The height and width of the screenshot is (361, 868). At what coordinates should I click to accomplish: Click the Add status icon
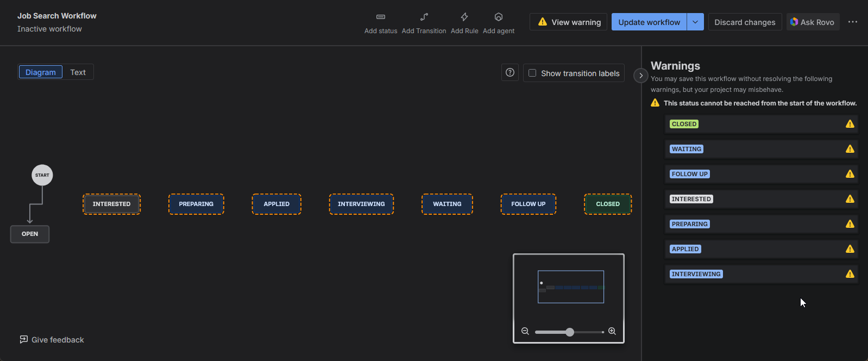coord(381,17)
